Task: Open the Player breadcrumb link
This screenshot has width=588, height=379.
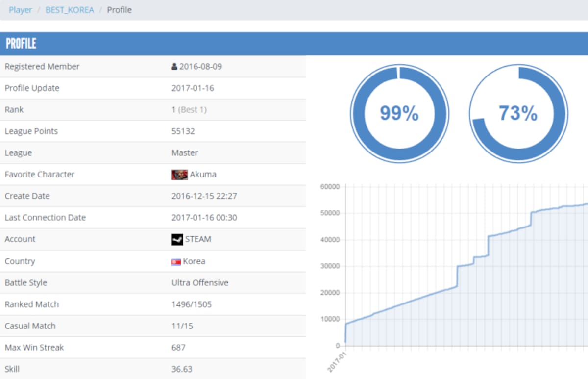Action: (x=21, y=10)
